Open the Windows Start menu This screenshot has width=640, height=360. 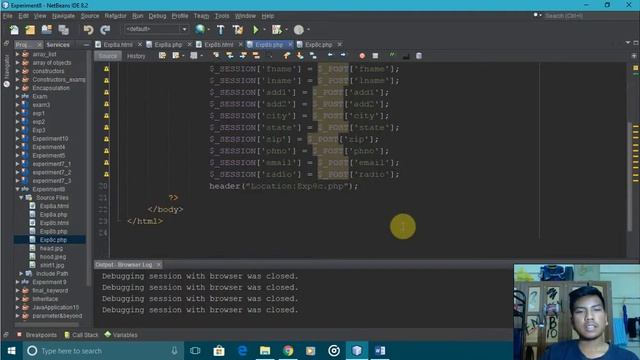tap(11, 351)
